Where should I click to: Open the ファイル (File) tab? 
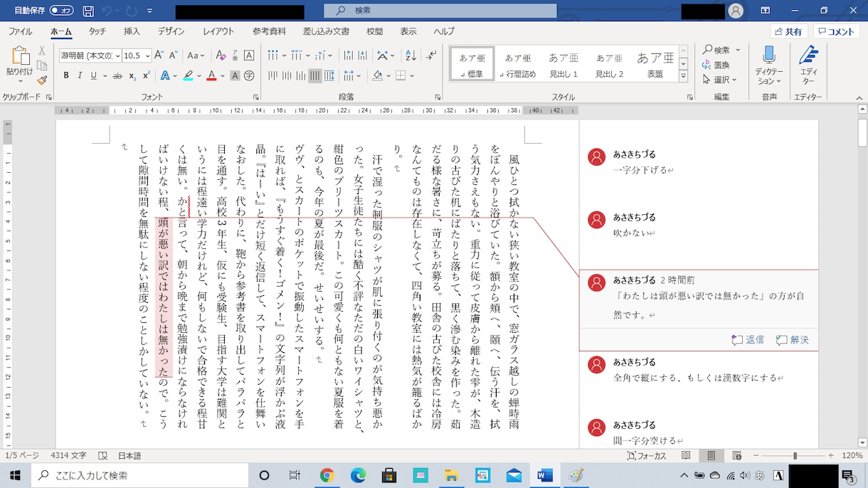tap(20, 31)
